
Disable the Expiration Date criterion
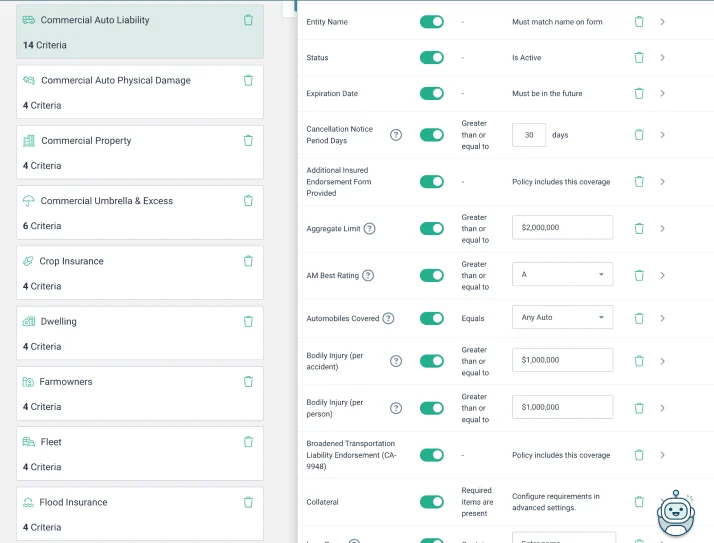click(x=432, y=93)
